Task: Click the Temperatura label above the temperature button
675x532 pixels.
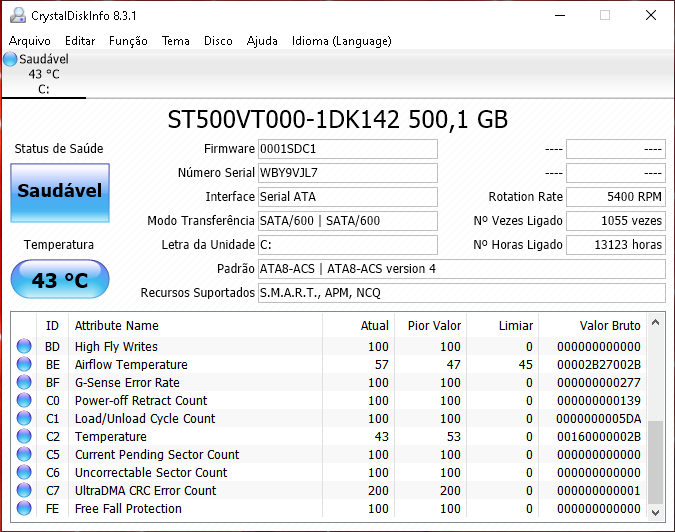Action: [x=59, y=244]
